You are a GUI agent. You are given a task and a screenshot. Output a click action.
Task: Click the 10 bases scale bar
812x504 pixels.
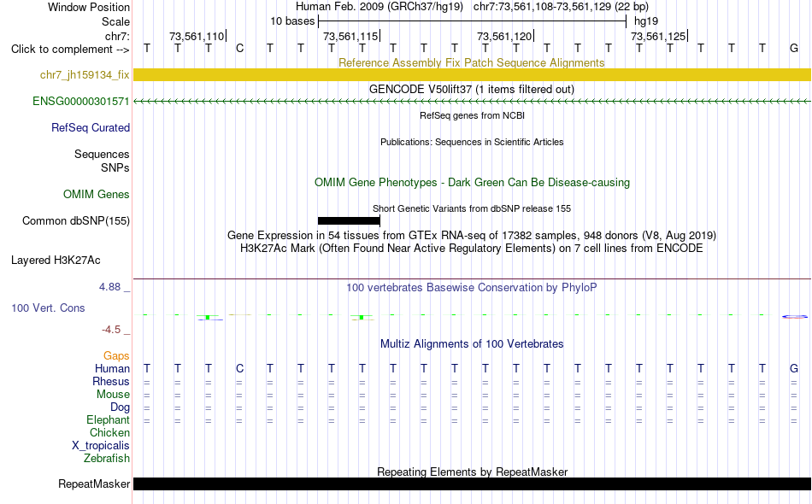click(x=473, y=21)
